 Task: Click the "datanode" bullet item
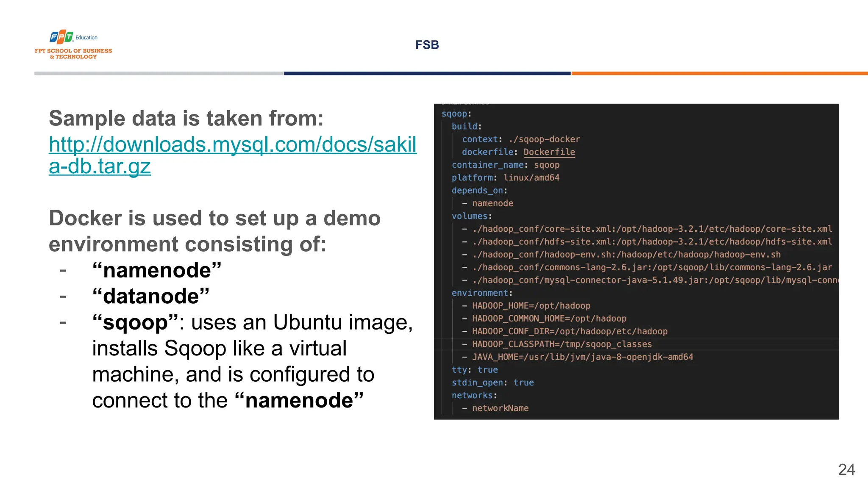(151, 296)
